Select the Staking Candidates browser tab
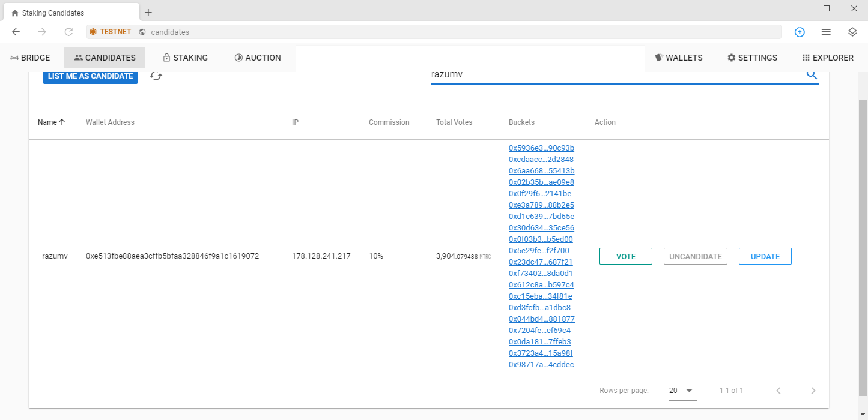The height and width of the screenshot is (420, 868). pos(71,13)
